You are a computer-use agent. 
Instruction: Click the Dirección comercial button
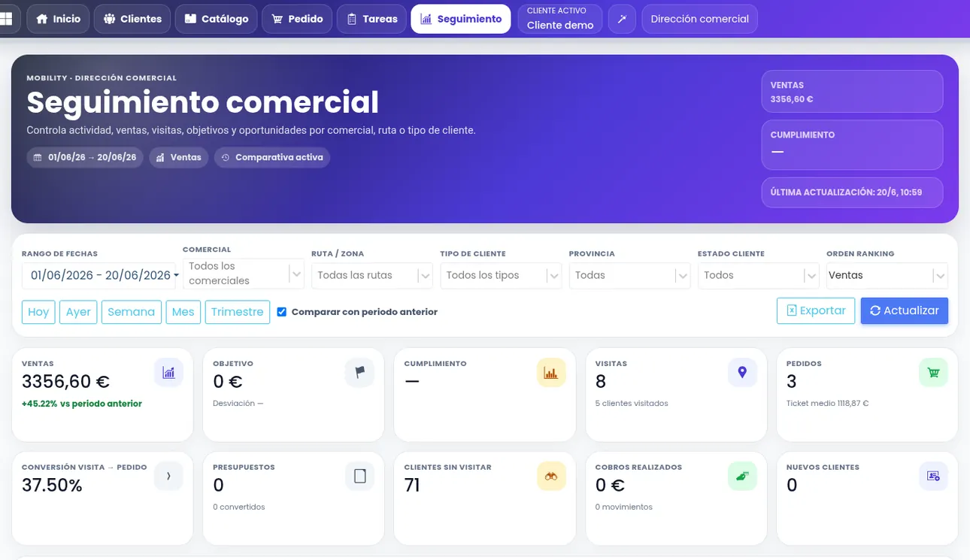pos(699,19)
